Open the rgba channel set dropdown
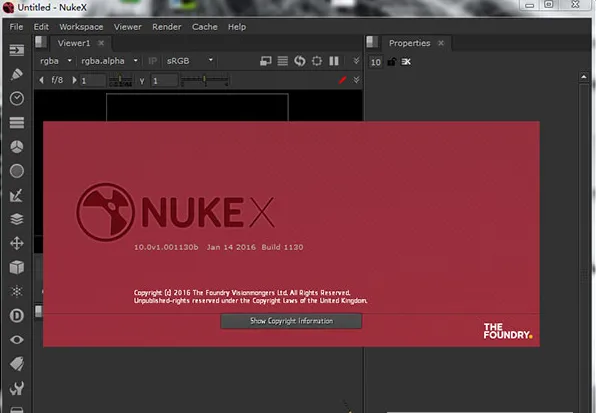Image resolution: width=596 pixels, height=413 pixels. tap(56, 61)
